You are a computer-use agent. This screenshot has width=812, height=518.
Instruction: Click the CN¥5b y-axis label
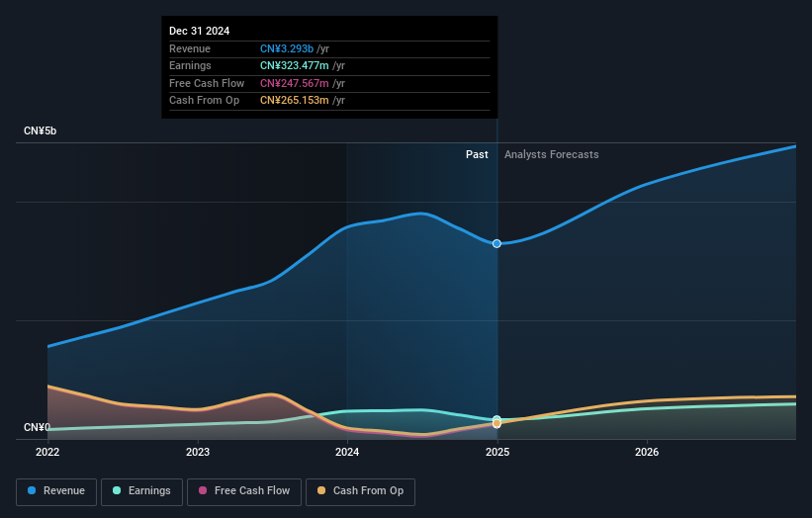click(x=40, y=130)
